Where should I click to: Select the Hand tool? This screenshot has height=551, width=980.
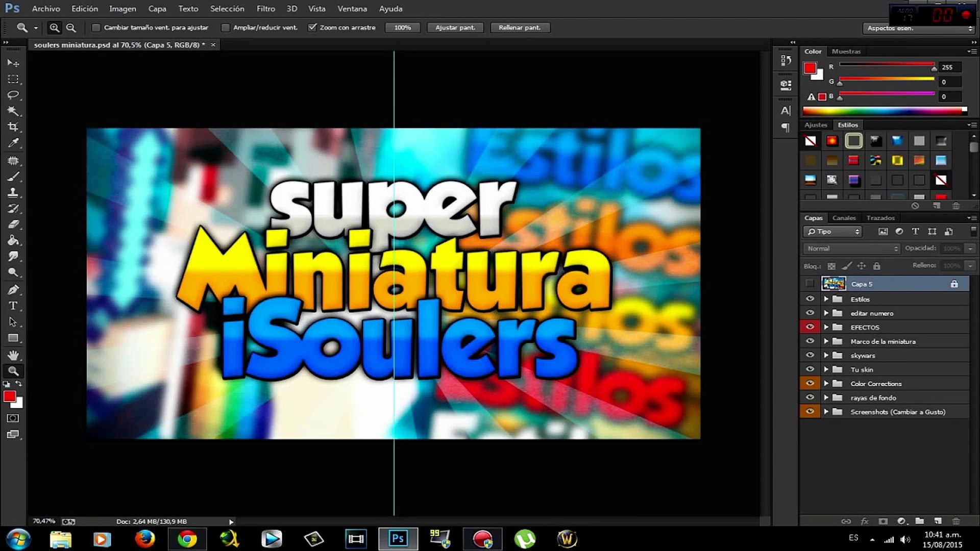click(x=13, y=355)
